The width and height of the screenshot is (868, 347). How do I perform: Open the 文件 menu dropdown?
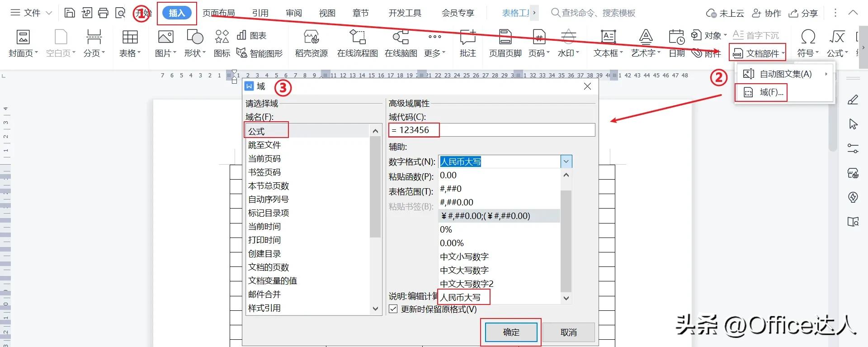click(x=31, y=13)
